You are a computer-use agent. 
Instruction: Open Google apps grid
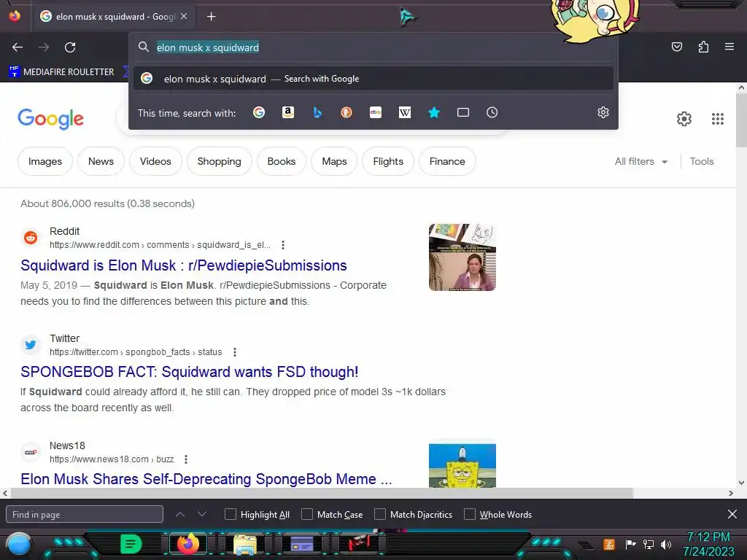click(718, 119)
